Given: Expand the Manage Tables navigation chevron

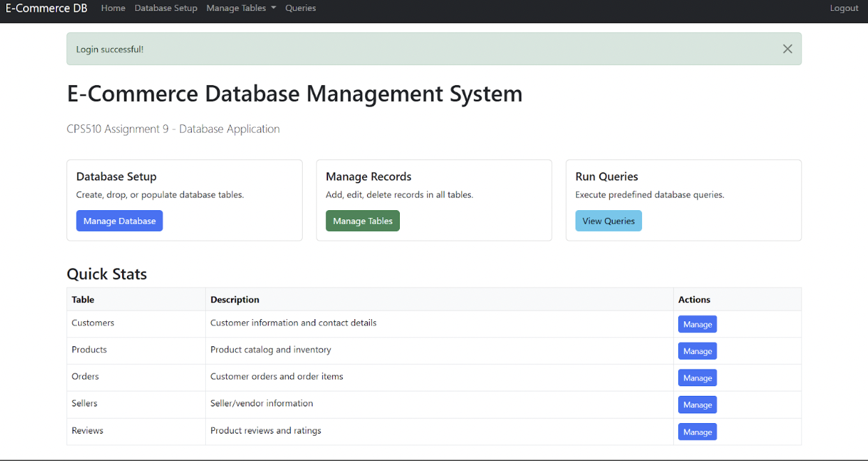Looking at the screenshot, I should coord(271,8).
